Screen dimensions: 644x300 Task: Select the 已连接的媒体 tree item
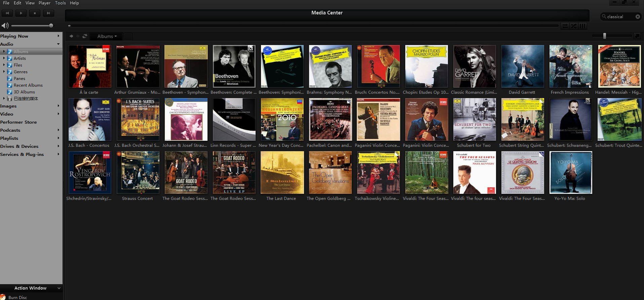26,98
